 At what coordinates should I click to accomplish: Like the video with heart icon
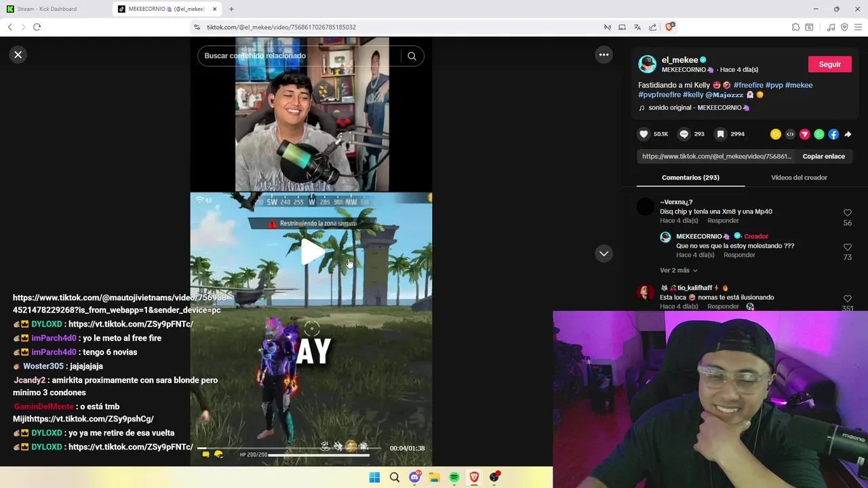(x=644, y=134)
